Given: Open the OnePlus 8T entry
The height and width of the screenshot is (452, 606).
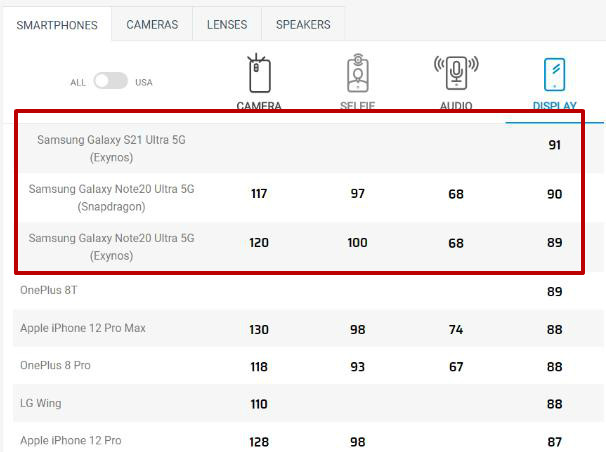Looking at the screenshot, I should pyautogui.click(x=49, y=290).
